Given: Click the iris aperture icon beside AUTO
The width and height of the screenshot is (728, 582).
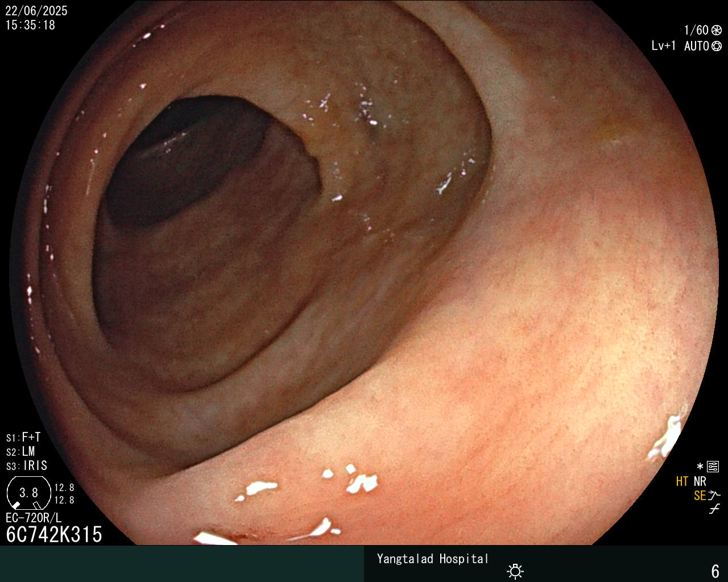Looking at the screenshot, I should coord(717,46).
